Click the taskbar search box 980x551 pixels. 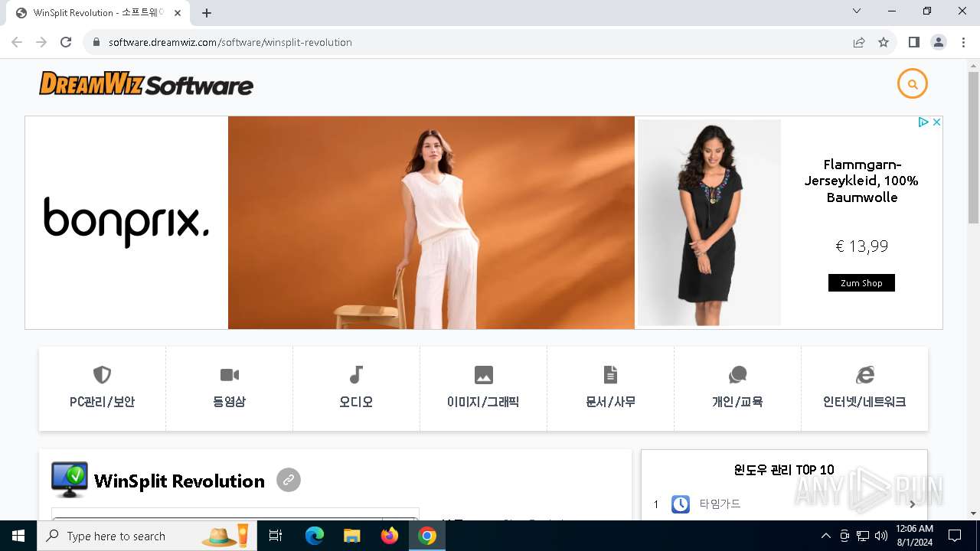tap(147, 536)
